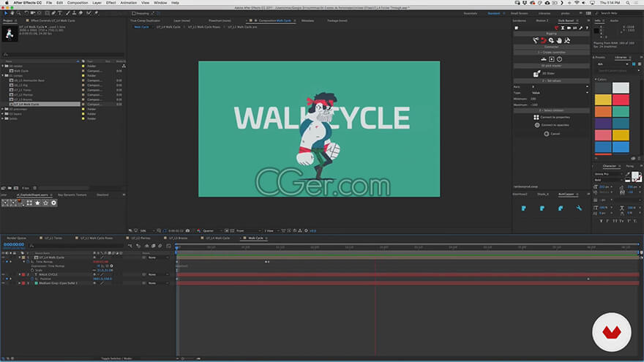Collapse Time Remap property twirl

(24, 262)
